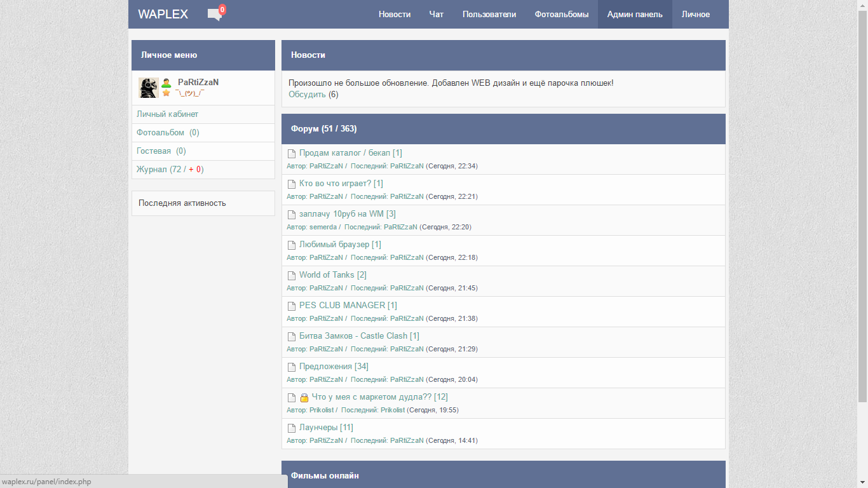Open the Личный кабинет sidebar link

click(x=167, y=114)
